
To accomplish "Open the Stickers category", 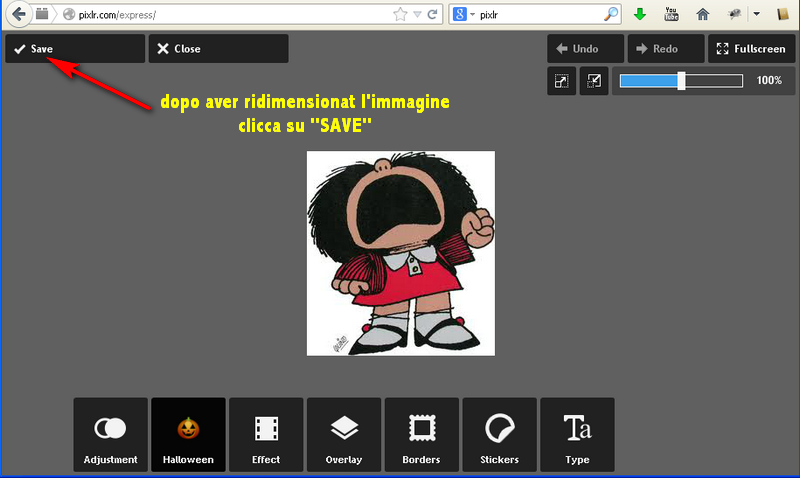I will (499, 435).
